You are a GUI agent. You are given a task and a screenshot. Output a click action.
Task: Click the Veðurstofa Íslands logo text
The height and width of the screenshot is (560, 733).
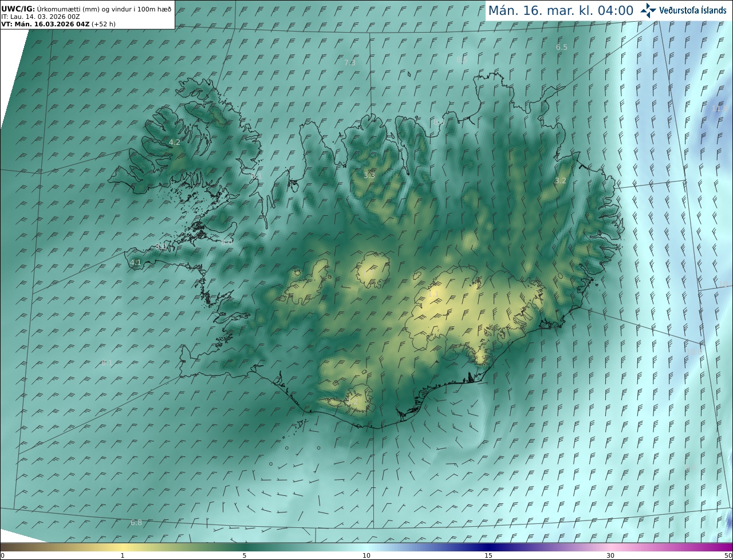[x=693, y=10]
